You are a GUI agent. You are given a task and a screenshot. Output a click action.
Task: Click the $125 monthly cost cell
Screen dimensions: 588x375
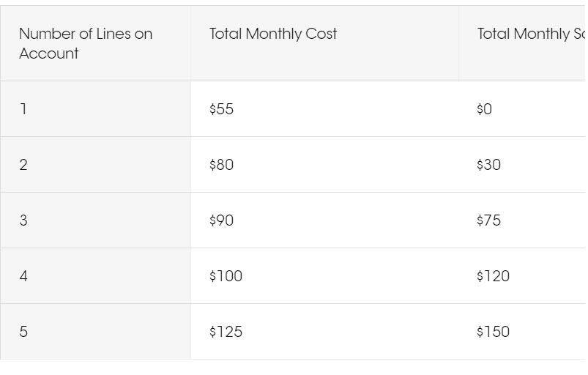[324, 332]
